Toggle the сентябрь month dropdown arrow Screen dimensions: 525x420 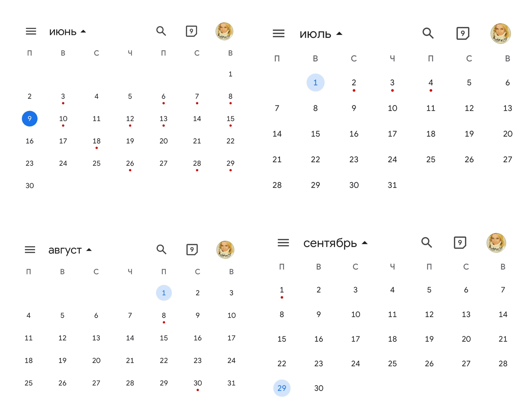[365, 243]
